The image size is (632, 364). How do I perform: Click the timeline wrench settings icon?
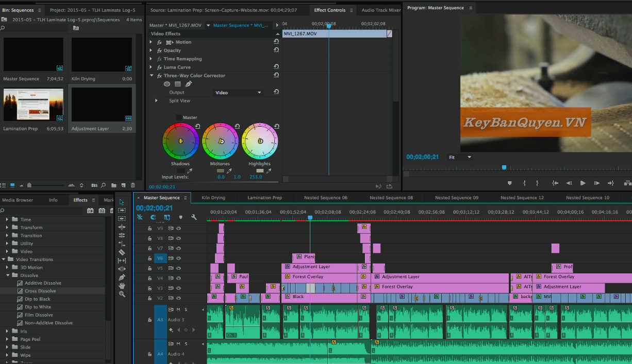[x=194, y=217]
